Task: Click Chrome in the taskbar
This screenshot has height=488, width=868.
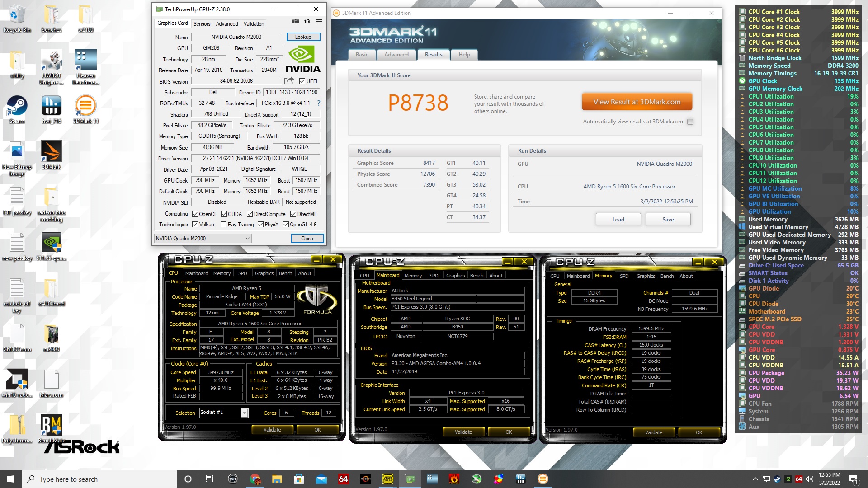Action: (x=255, y=479)
